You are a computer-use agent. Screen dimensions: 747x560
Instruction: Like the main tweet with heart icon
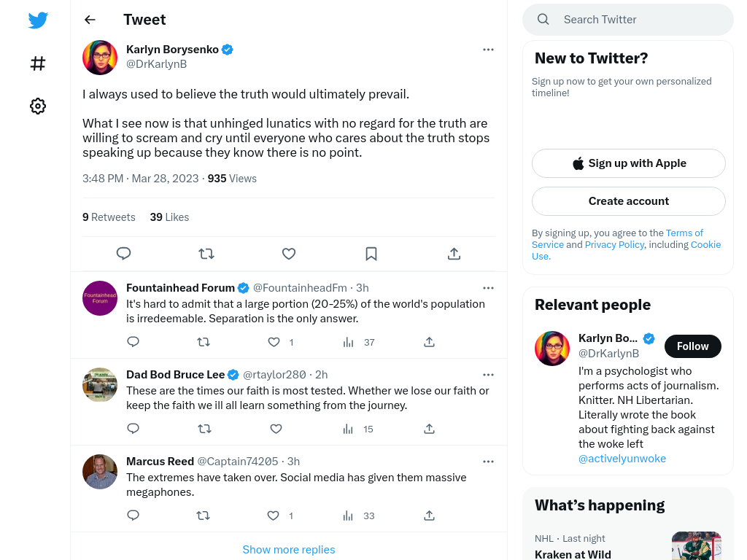click(289, 254)
